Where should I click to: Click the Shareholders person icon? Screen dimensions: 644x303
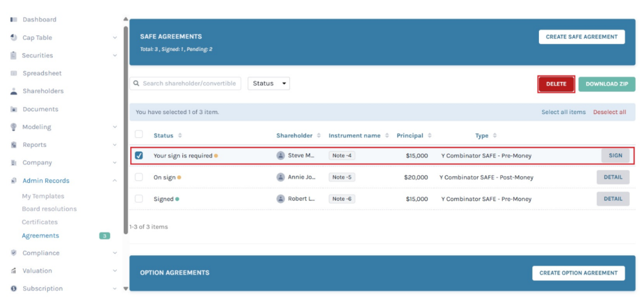click(14, 91)
